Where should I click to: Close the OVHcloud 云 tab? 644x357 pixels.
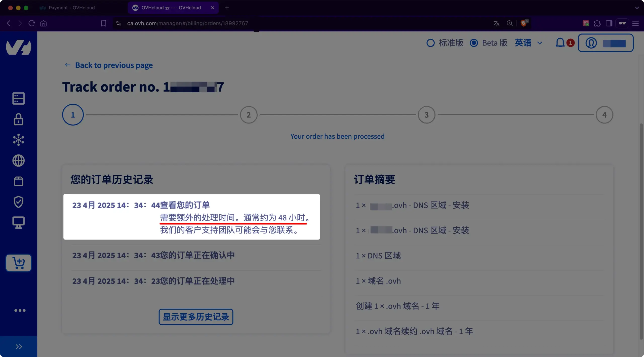pos(213,8)
